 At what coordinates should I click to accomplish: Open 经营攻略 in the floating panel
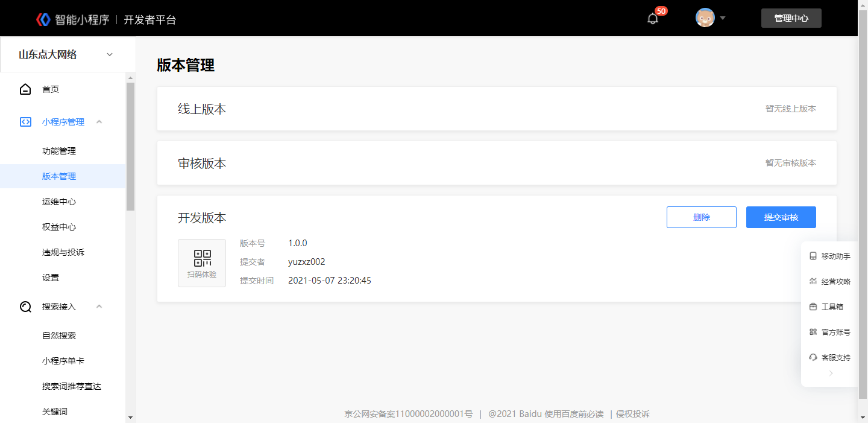click(x=829, y=282)
